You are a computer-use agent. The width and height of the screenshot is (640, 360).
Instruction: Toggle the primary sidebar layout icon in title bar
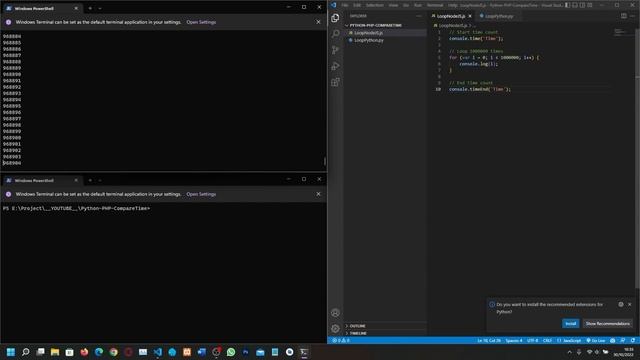(x=567, y=5)
